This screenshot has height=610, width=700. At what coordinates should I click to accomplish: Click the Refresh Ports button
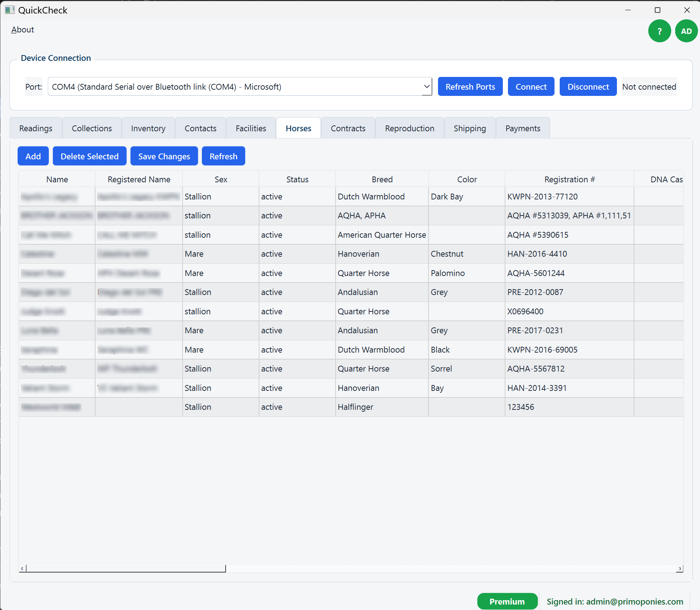pyautogui.click(x=470, y=86)
